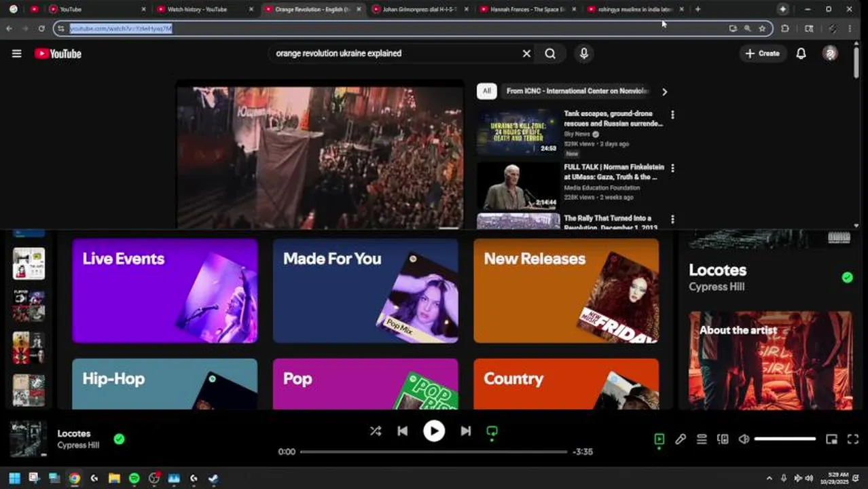Bookmark this page with star icon
The height and width of the screenshot is (489, 868).
pos(762,29)
